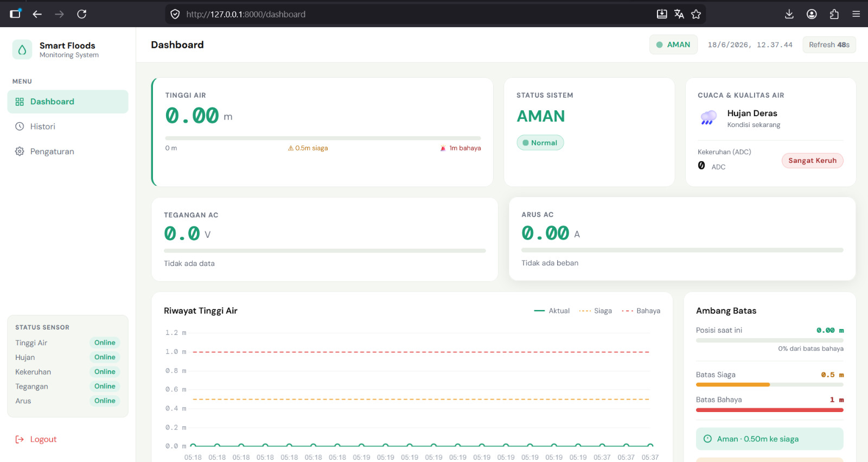Open the Histori menu item
This screenshot has height=462, width=868.
(68, 126)
